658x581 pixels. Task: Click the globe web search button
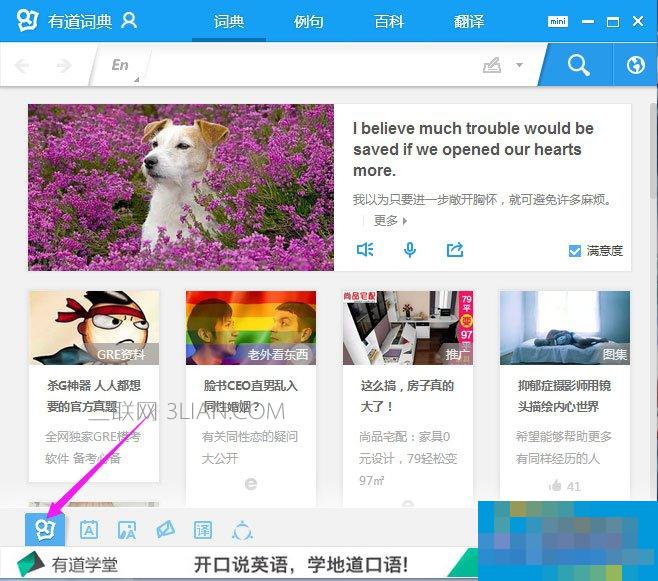click(635, 65)
